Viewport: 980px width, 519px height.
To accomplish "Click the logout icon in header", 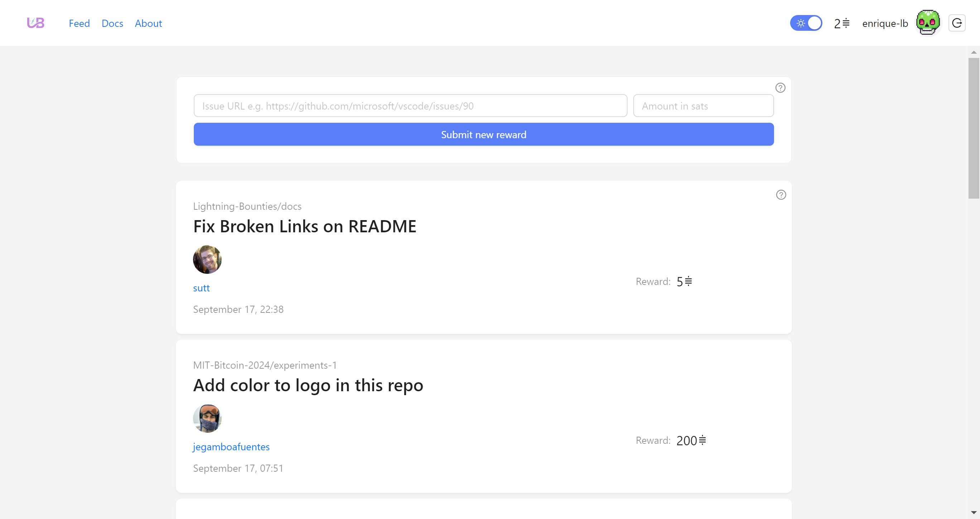I will pos(957,23).
